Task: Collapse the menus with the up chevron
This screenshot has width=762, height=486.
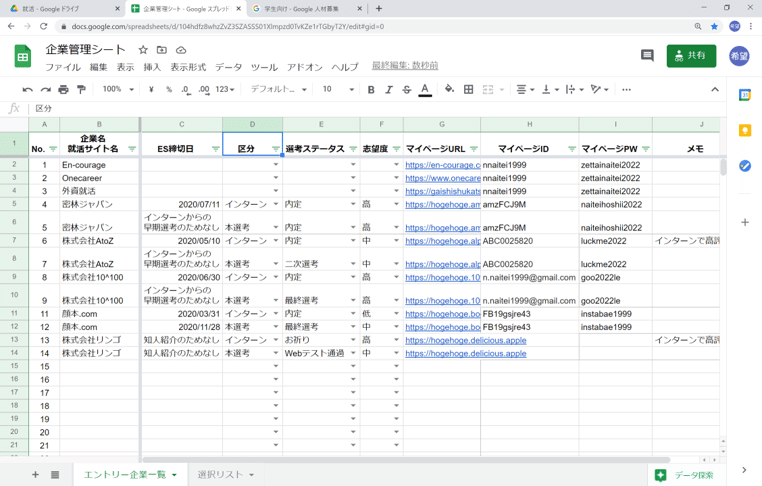Action: (715, 89)
